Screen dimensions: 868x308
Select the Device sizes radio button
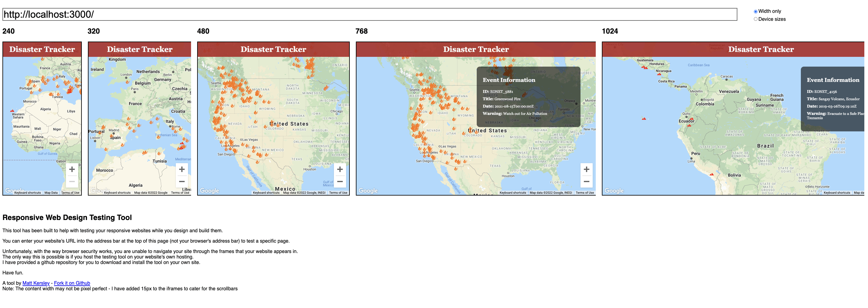(755, 19)
